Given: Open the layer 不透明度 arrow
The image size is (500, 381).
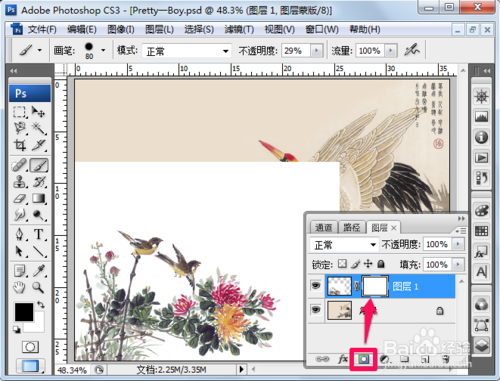Looking at the screenshot, I should (458, 244).
